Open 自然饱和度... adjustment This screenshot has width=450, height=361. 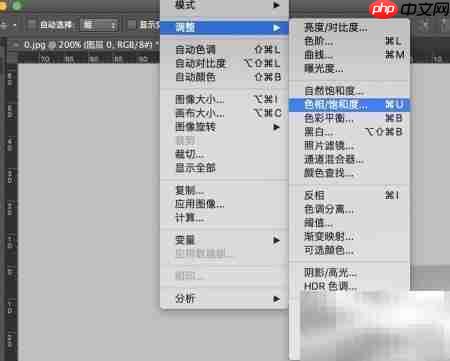pyautogui.click(x=349, y=91)
